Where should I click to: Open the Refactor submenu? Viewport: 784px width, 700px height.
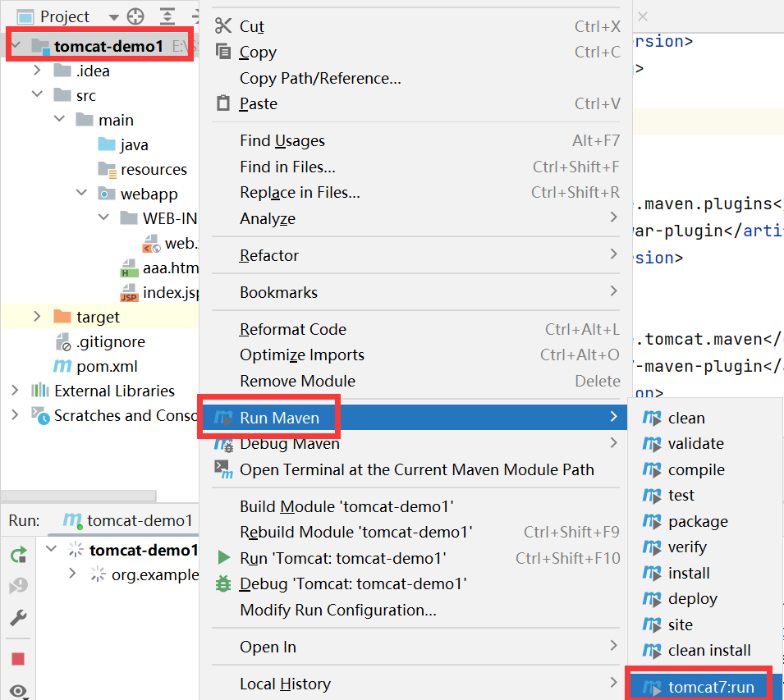(x=416, y=255)
